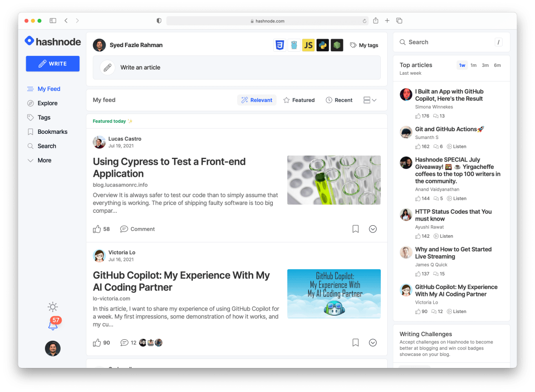Open the CSS3 tag icon
Screen dimensions: 535x392
coord(280,45)
